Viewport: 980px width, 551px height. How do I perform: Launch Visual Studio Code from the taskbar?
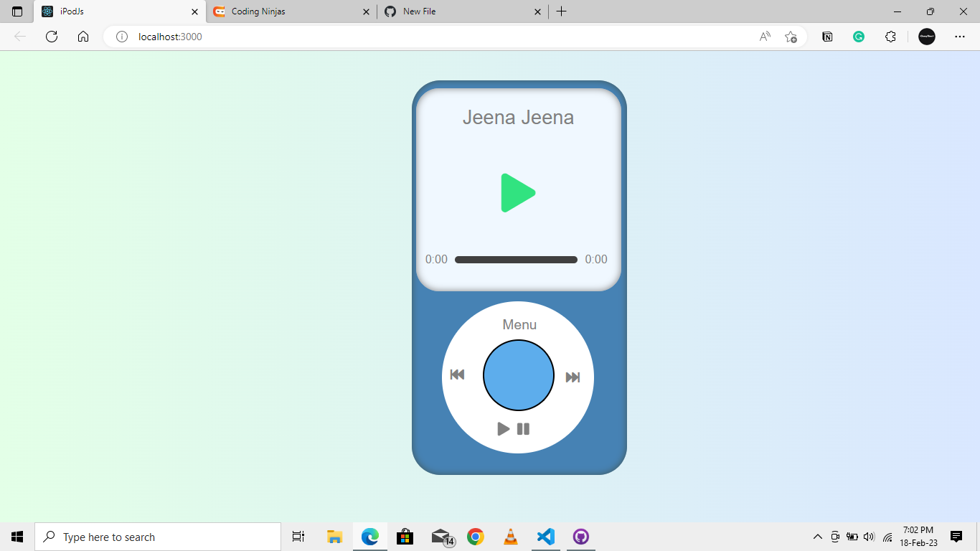tap(545, 536)
